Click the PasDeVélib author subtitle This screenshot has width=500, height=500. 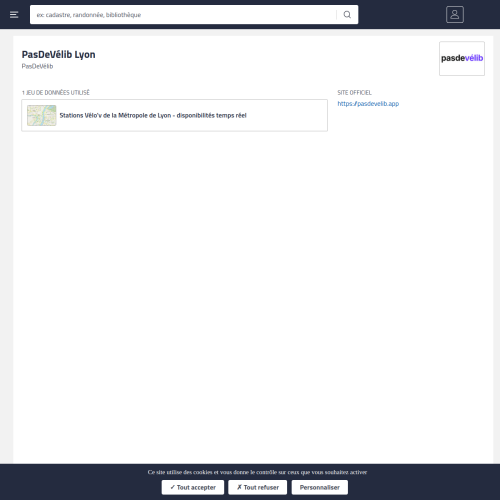click(x=37, y=66)
